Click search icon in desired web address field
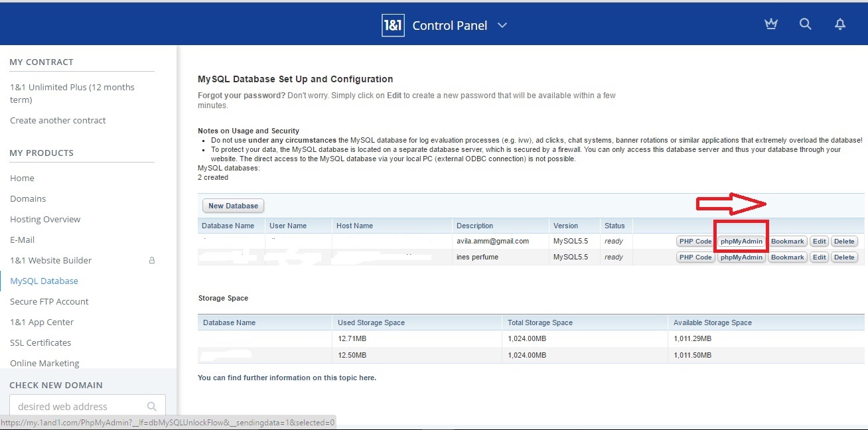Viewport: 868px width, 430px height. 152,406
